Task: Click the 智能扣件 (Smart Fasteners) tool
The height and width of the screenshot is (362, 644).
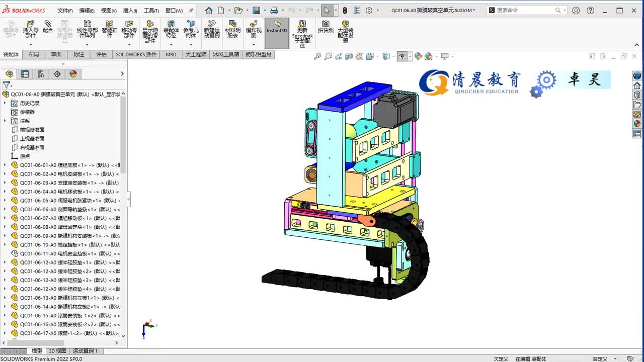Action: [x=110, y=30]
